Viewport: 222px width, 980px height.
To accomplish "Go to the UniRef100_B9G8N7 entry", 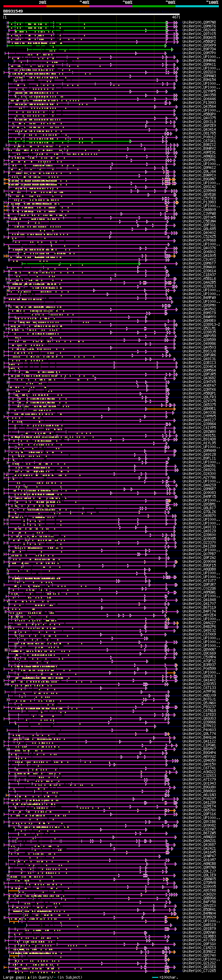I will coord(199,179).
